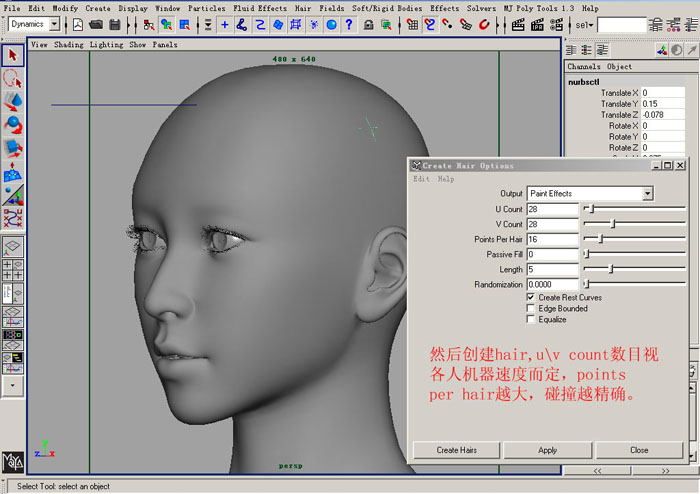
Task: Click the lock selection padlock icon
Action: (x=368, y=25)
